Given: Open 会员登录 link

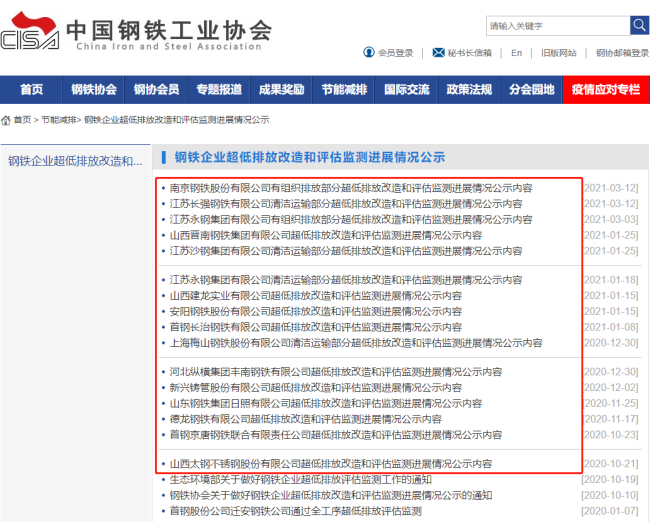Looking at the screenshot, I should [395, 53].
